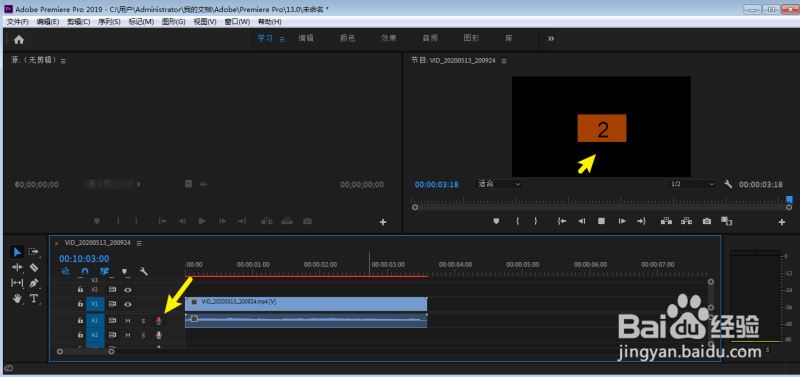
Task: Toggle lock on track A1
Action: [80, 320]
